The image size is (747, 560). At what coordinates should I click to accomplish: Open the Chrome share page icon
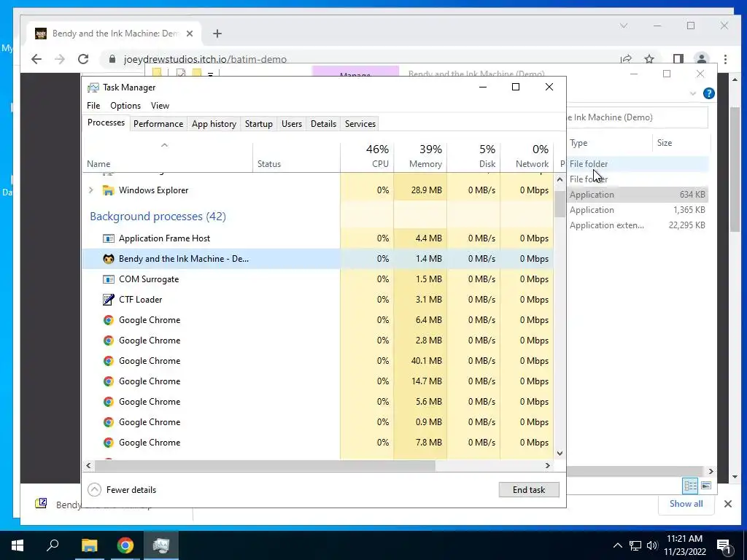pyautogui.click(x=626, y=59)
